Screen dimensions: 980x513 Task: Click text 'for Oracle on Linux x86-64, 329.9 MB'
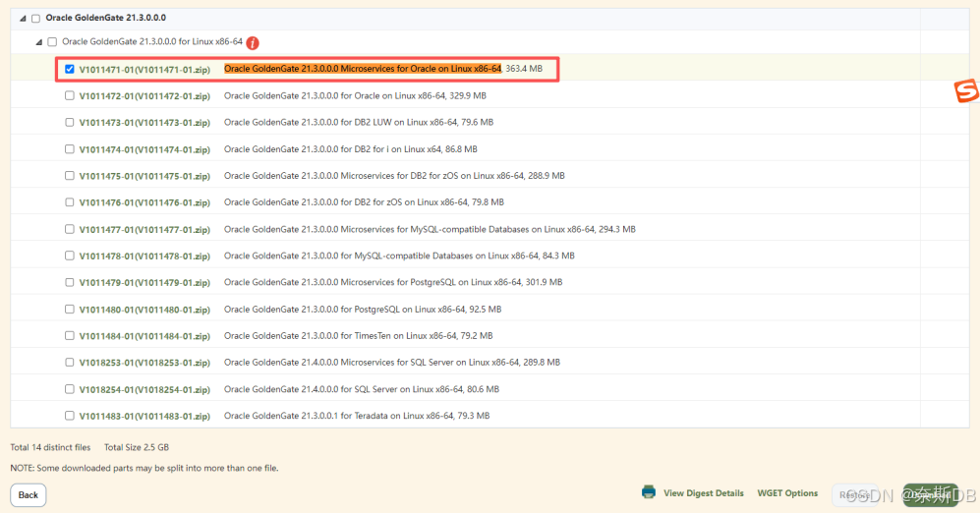pos(413,95)
